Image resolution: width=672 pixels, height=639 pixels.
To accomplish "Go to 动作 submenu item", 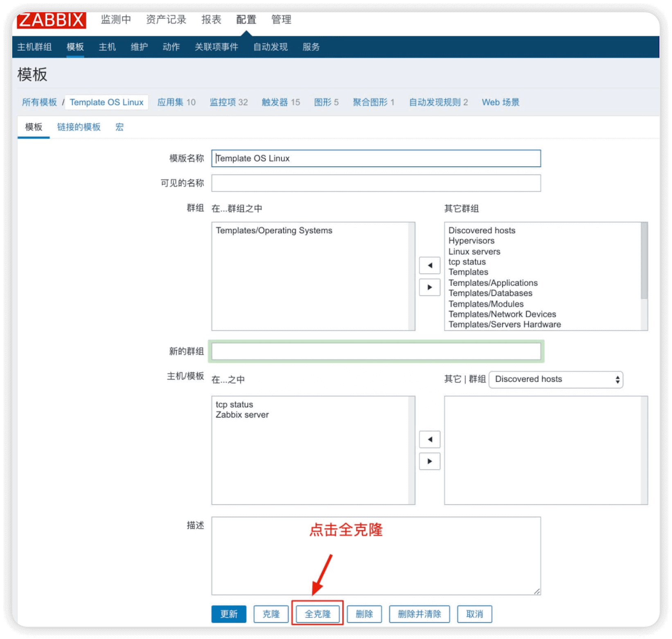I will point(171,47).
